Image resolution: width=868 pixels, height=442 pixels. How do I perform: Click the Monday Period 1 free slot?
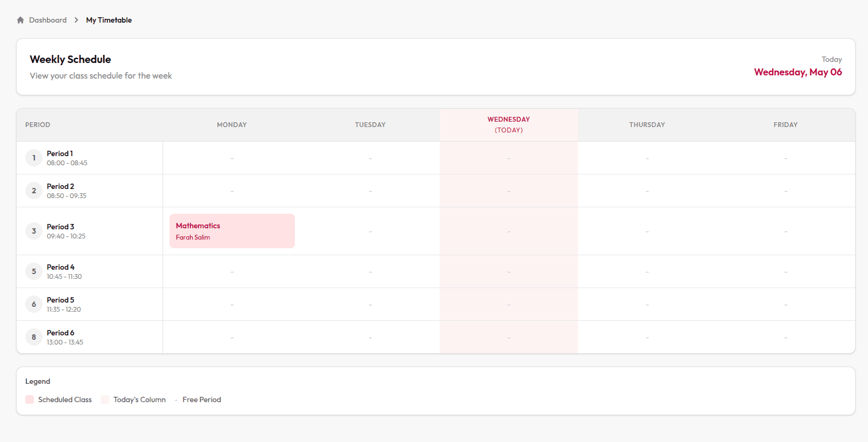coord(232,158)
